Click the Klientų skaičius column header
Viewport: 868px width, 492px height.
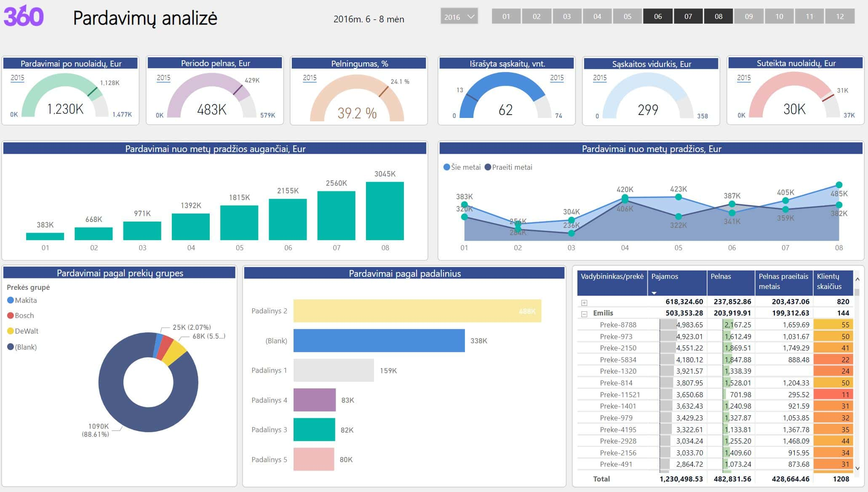click(828, 281)
